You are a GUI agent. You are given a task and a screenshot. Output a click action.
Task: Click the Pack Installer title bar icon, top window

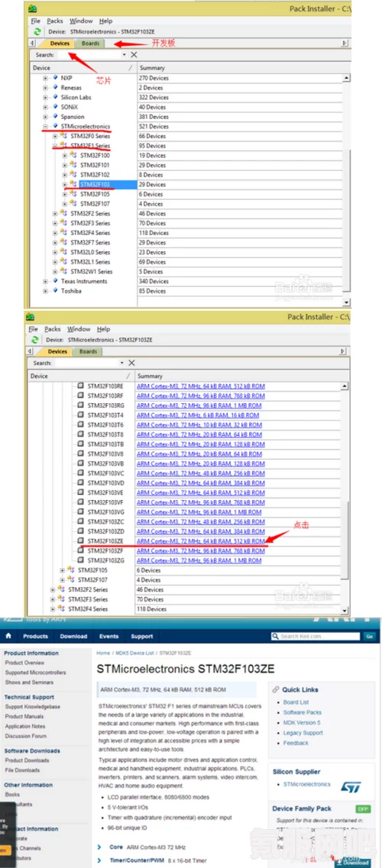coord(32,9)
